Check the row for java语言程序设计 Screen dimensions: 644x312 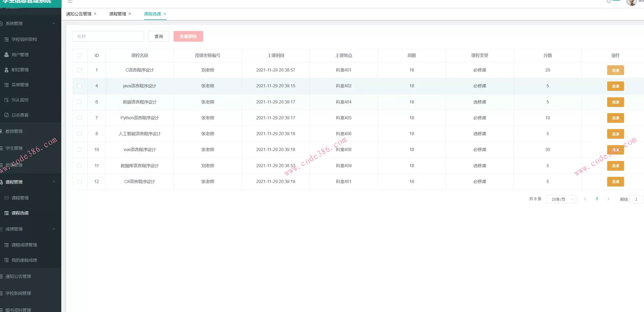79,86
